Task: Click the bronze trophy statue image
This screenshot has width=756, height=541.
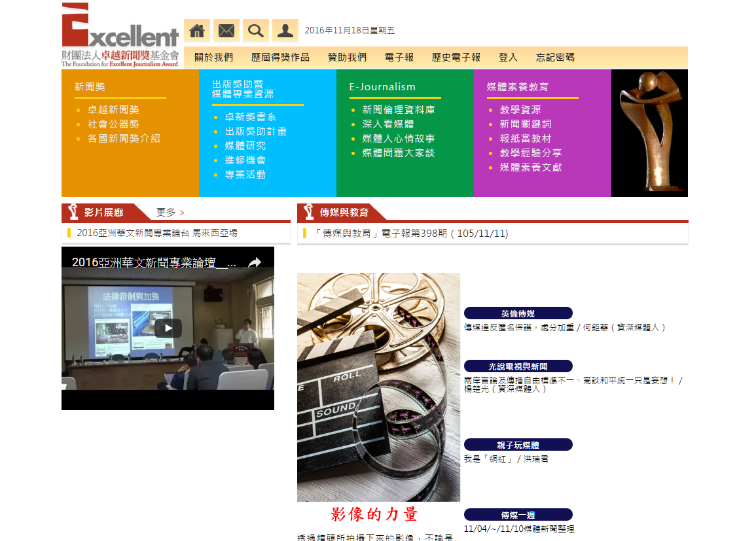Action: click(x=649, y=133)
